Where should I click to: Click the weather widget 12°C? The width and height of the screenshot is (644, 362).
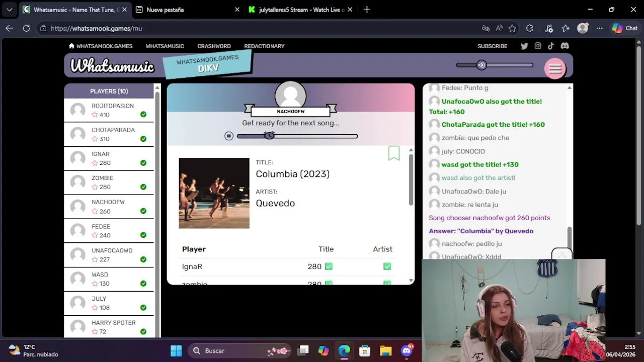33,350
